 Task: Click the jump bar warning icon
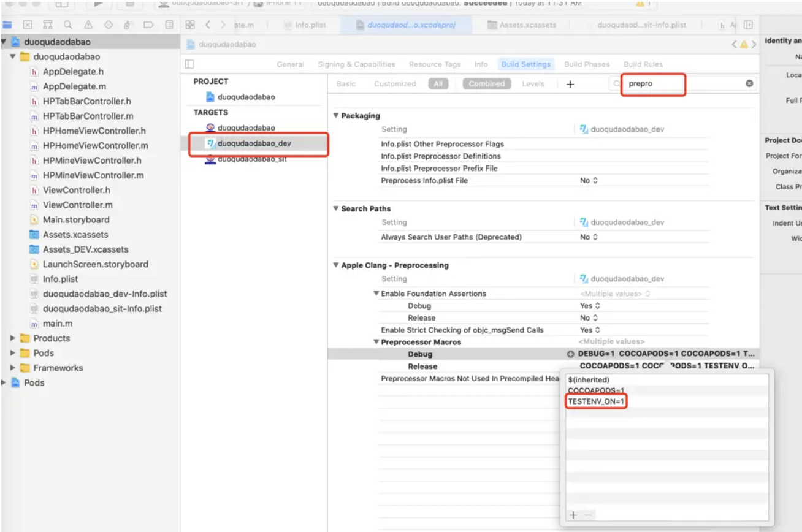[x=744, y=44]
